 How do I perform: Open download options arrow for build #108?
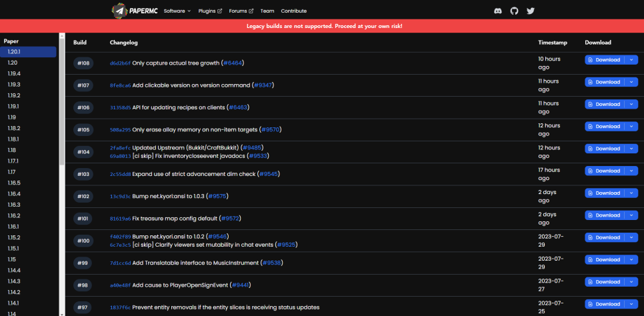click(632, 59)
